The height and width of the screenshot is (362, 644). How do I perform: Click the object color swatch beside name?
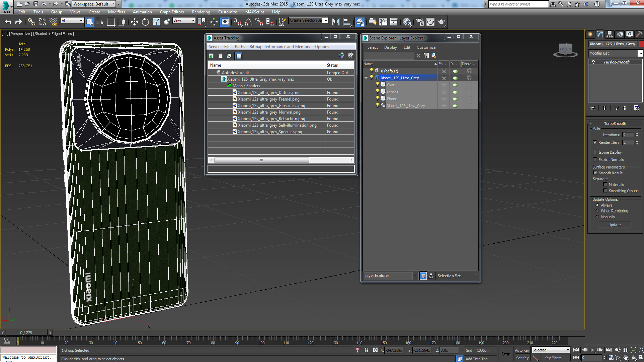(641, 44)
